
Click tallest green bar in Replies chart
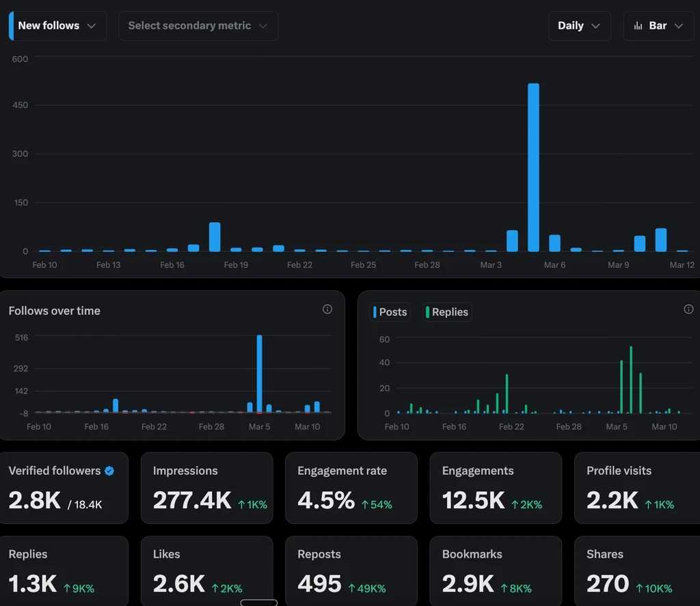tap(631, 380)
